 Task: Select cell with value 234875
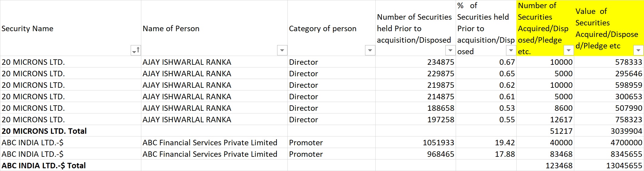point(415,62)
